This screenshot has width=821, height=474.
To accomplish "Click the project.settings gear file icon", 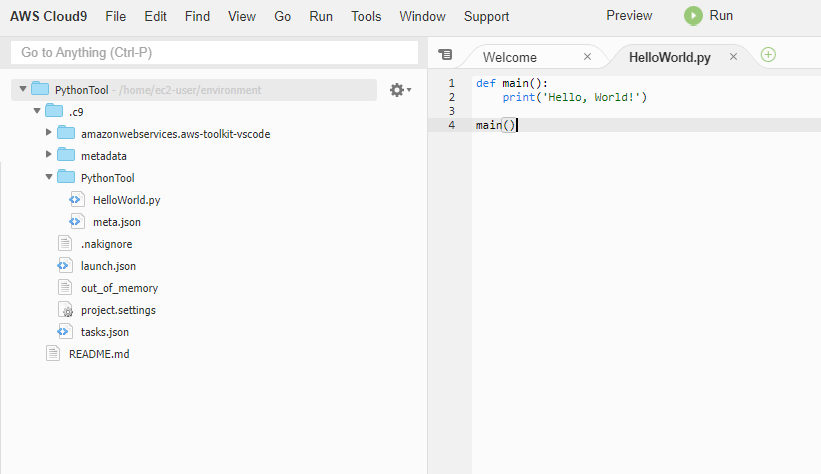I will 65,310.
